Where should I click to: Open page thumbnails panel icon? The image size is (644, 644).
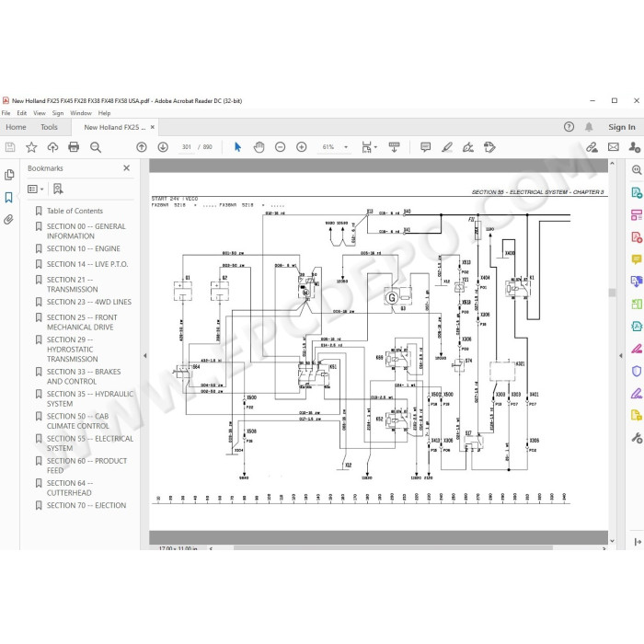pos(9,175)
